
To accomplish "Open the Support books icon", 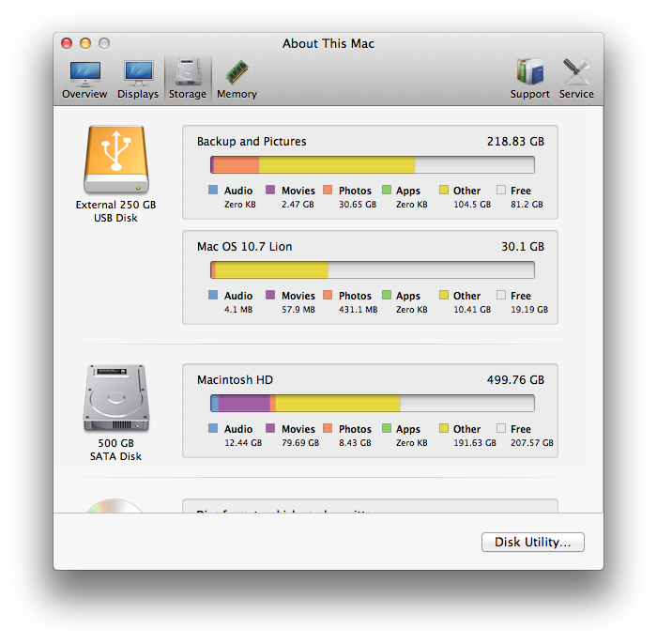I will click(x=530, y=71).
